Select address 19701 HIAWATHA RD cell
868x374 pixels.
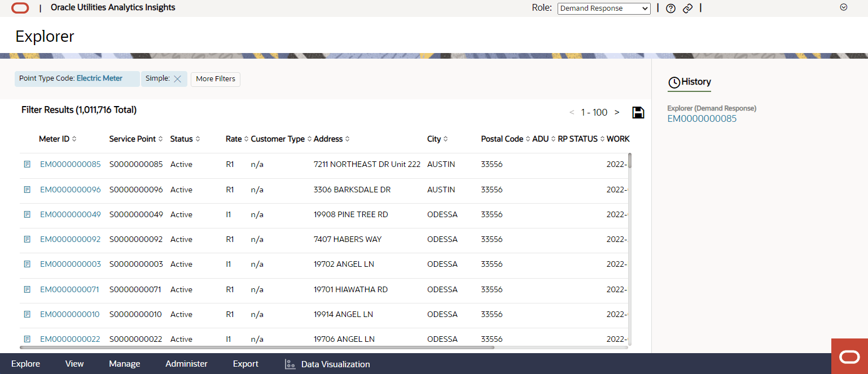[x=350, y=289]
